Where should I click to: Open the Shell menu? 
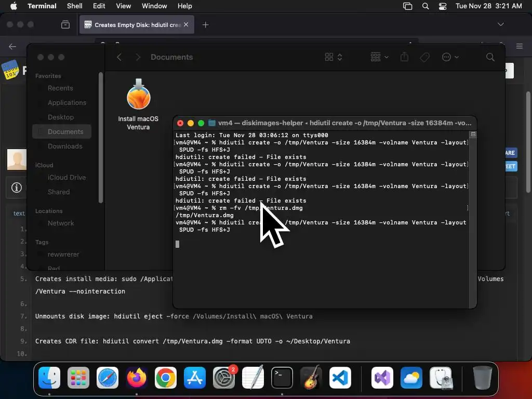point(75,6)
